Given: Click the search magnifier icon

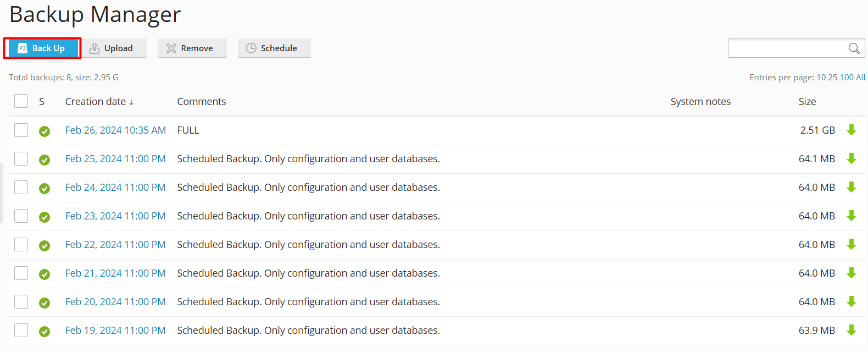Looking at the screenshot, I should pos(854,48).
